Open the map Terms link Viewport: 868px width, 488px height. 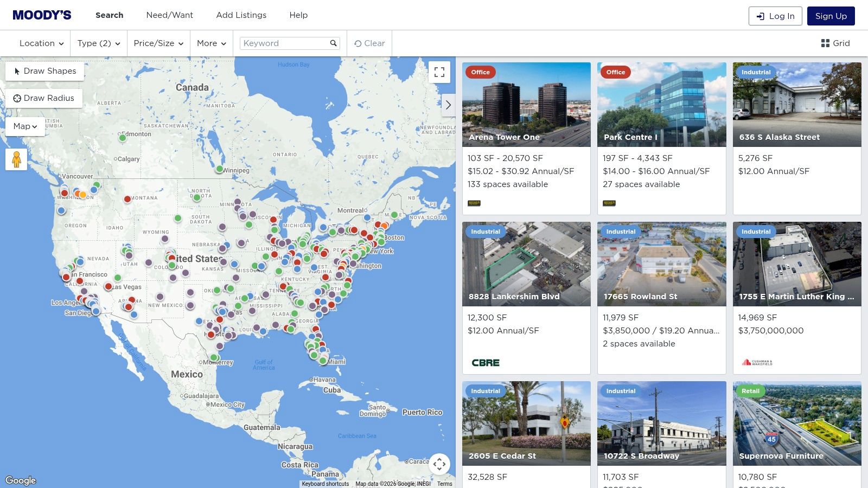coord(445,484)
